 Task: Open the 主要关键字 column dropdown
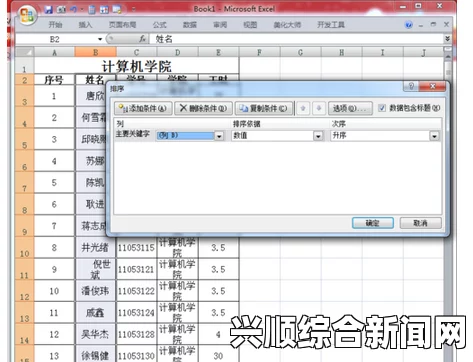tap(219, 136)
